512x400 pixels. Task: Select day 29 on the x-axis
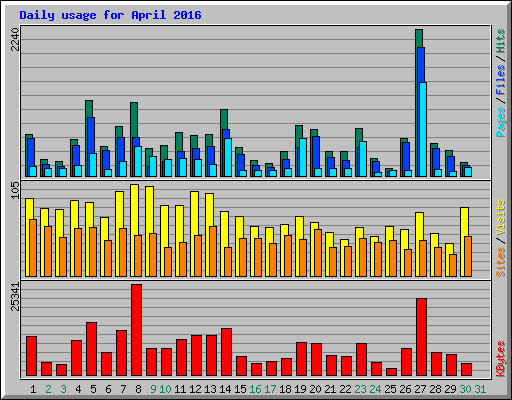click(450, 389)
